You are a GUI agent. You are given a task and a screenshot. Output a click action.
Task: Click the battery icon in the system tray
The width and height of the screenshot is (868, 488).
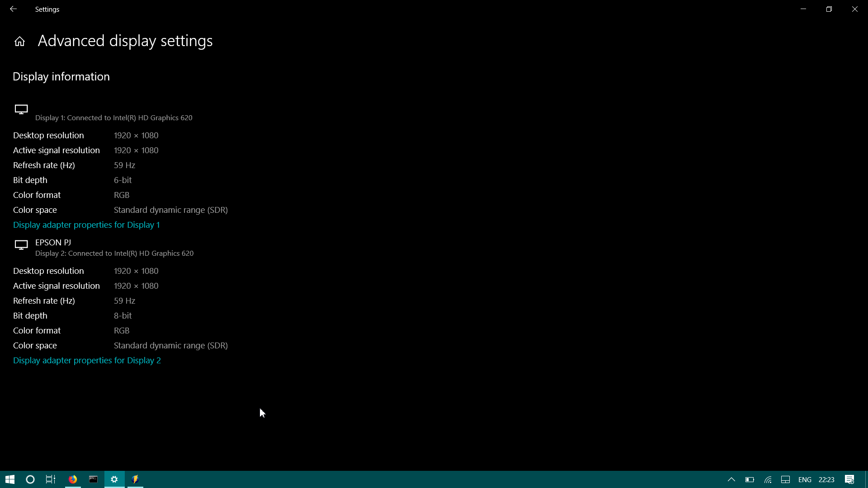(749, 480)
